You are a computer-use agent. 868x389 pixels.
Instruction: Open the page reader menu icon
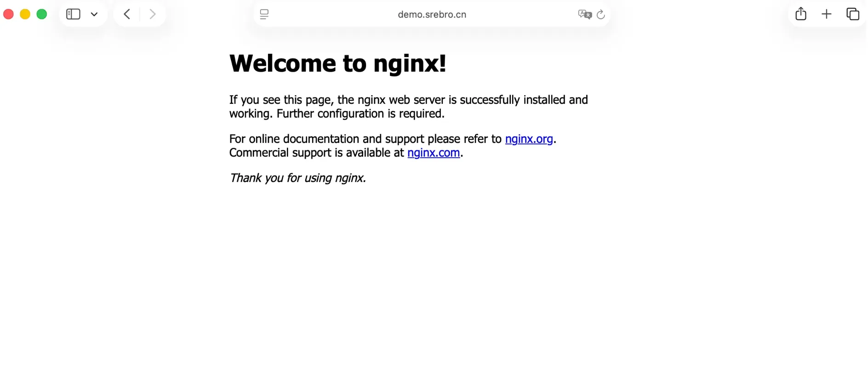(x=264, y=14)
